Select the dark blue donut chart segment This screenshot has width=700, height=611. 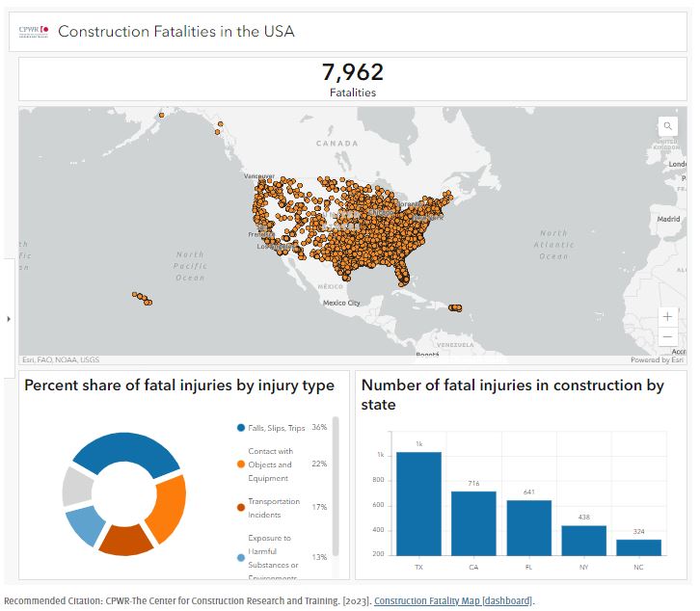coord(123,449)
